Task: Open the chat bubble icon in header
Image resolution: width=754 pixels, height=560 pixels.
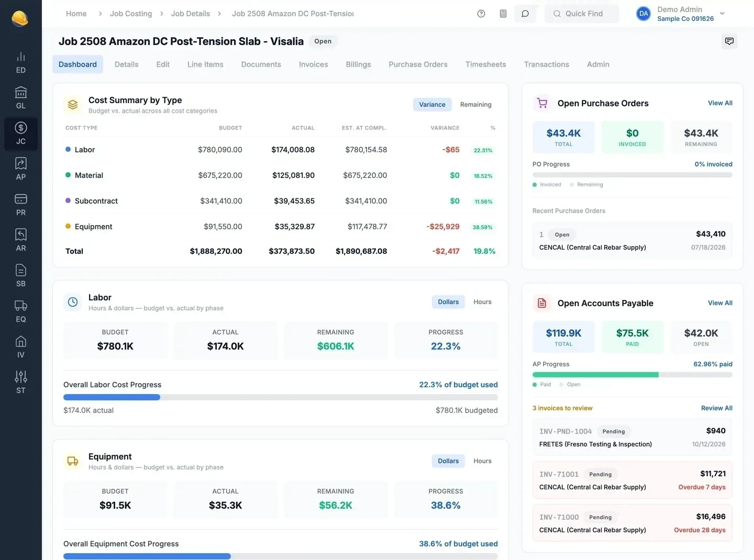Action: 525,14
